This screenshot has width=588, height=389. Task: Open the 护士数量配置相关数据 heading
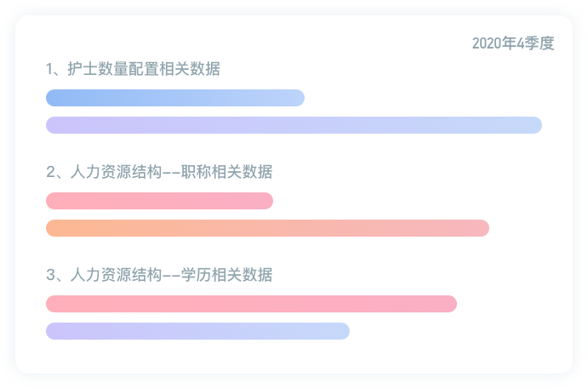[x=133, y=69]
